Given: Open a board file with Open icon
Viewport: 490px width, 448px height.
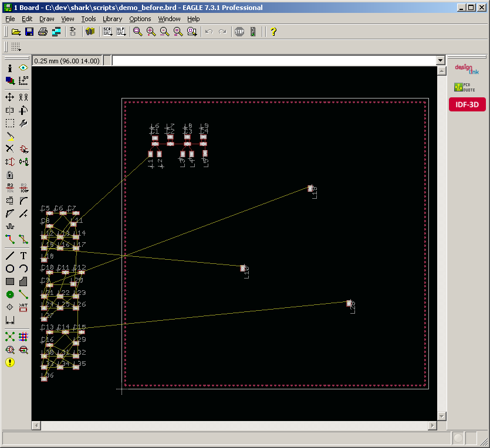Looking at the screenshot, I should pyautogui.click(x=16, y=32).
